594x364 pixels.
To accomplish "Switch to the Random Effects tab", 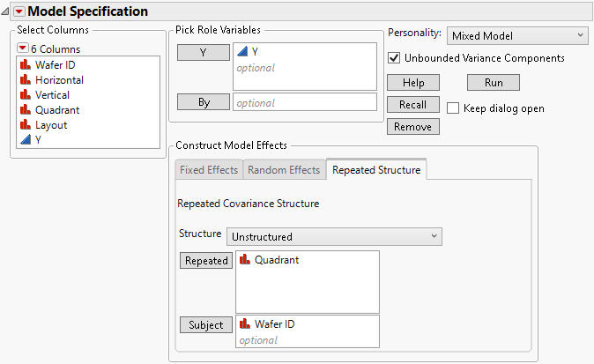I will coord(284,170).
